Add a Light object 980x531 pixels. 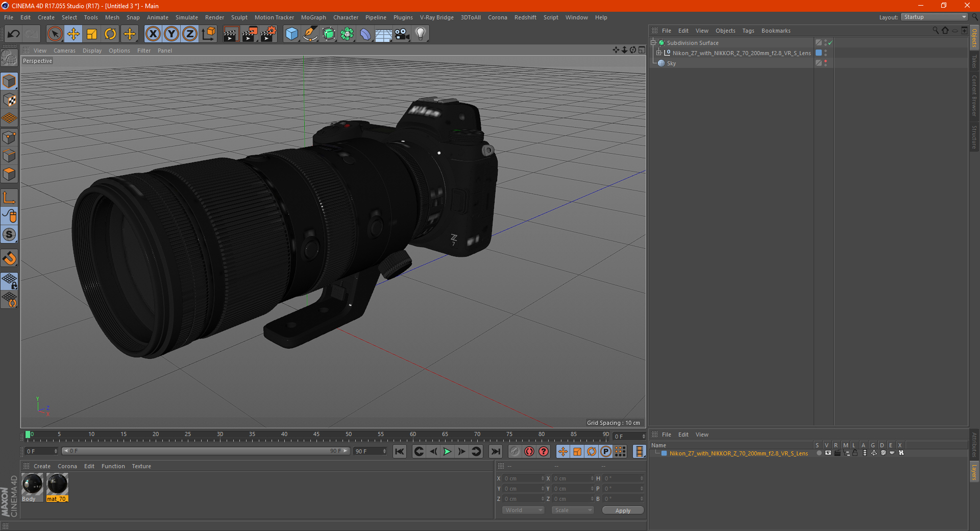coord(421,34)
